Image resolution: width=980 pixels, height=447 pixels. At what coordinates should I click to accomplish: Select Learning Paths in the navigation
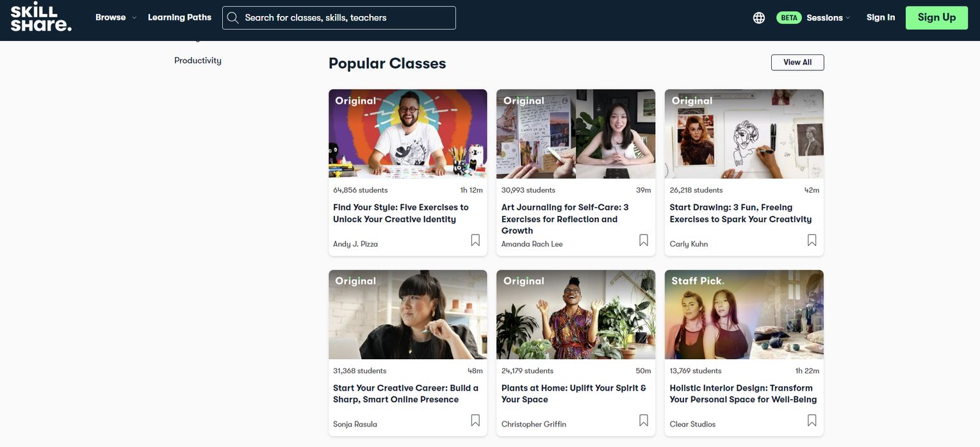click(179, 17)
